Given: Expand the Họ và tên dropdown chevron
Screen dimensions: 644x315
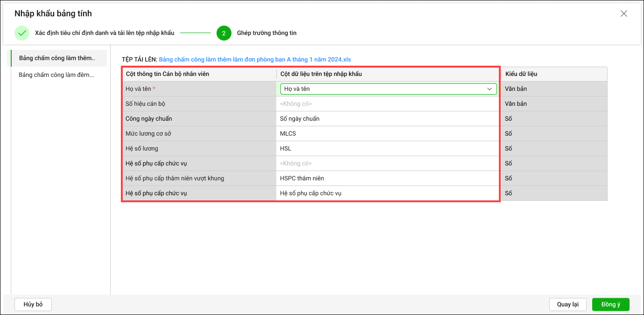Looking at the screenshot, I should 490,89.
